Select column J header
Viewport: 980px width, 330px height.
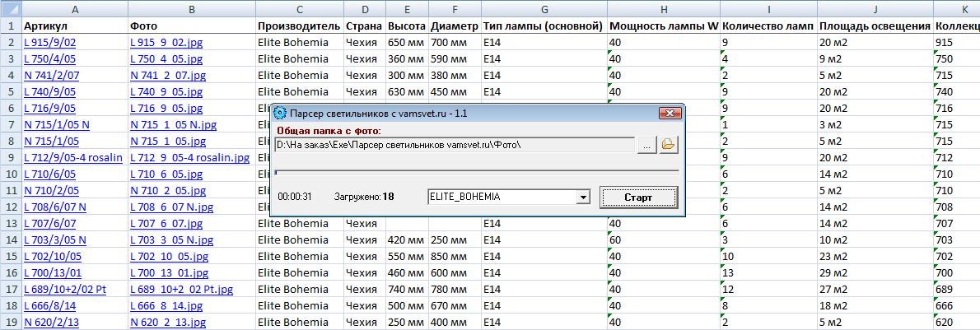point(875,9)
